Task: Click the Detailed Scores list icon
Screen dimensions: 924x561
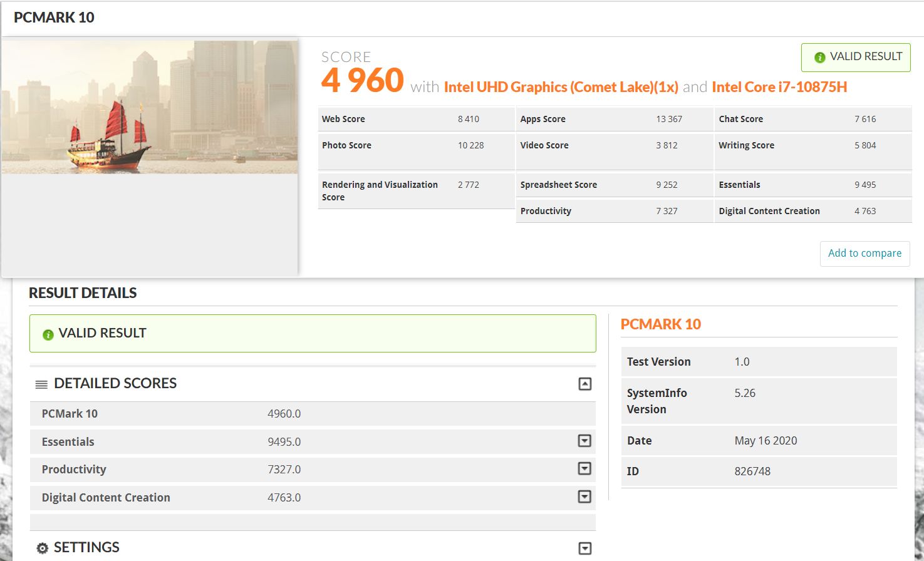Action: pyautogui.click(x=41, y=384)
